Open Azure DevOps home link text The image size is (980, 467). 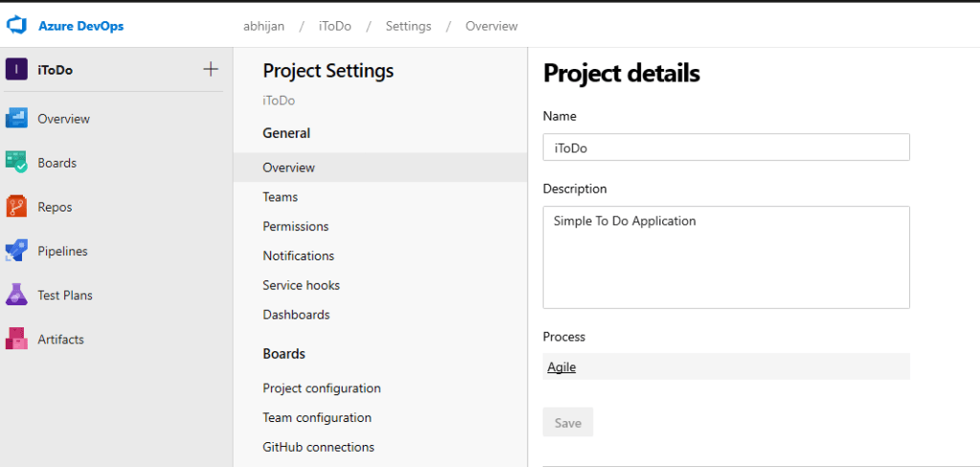click(81, 26)
